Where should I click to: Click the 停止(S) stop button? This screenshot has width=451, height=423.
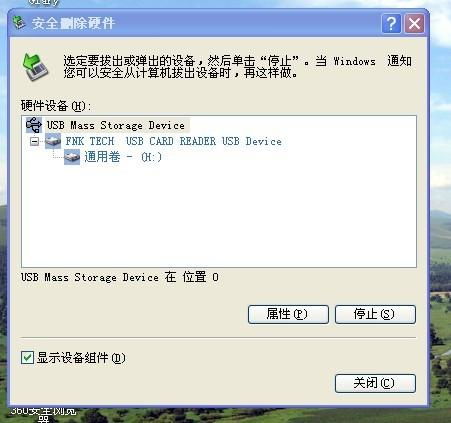pyautogui.click(x=375, y=314)
